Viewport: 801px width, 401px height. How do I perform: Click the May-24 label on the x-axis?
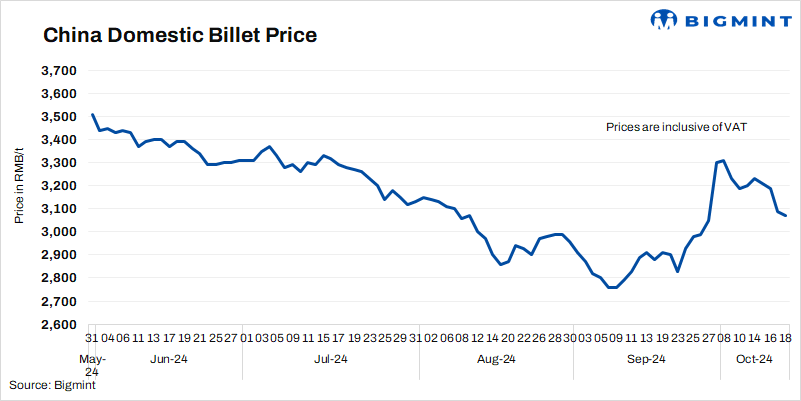click(x=91, y=364)
